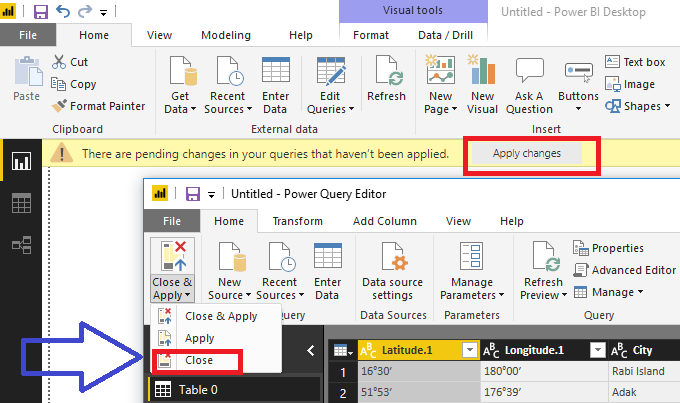Switch to Report view in left sidebar
This screenshot has height=403, width=680.
point(21,161)
